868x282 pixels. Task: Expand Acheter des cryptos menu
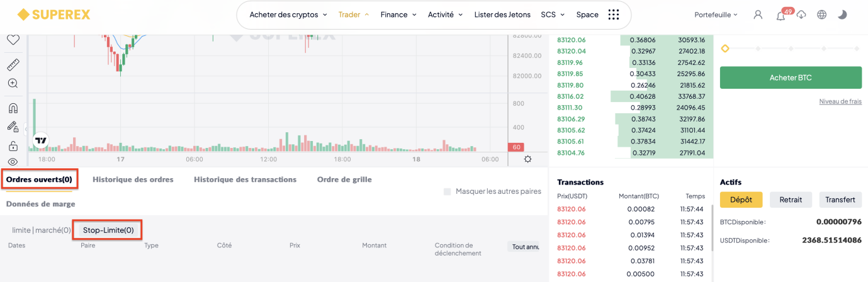pos(288,14)
